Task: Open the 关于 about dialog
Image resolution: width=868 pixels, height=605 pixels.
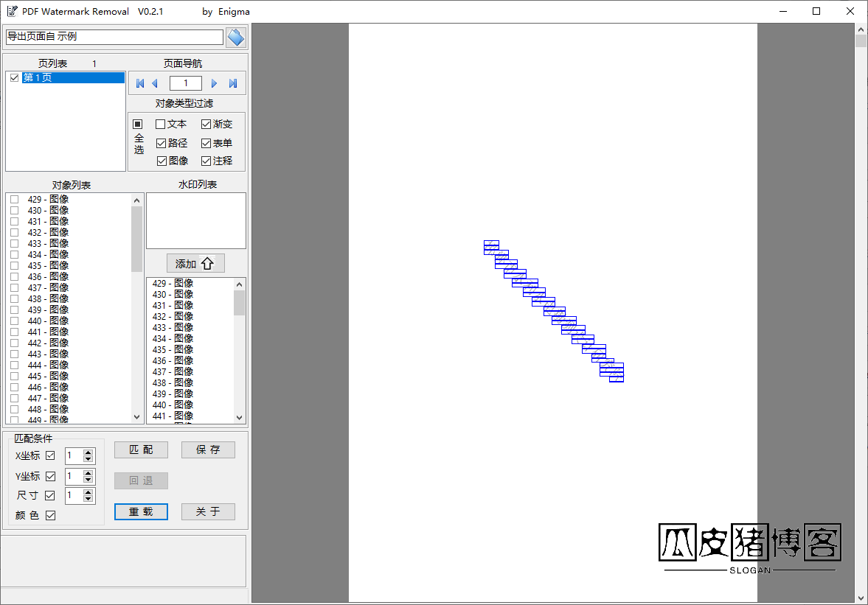Action: 208,511
